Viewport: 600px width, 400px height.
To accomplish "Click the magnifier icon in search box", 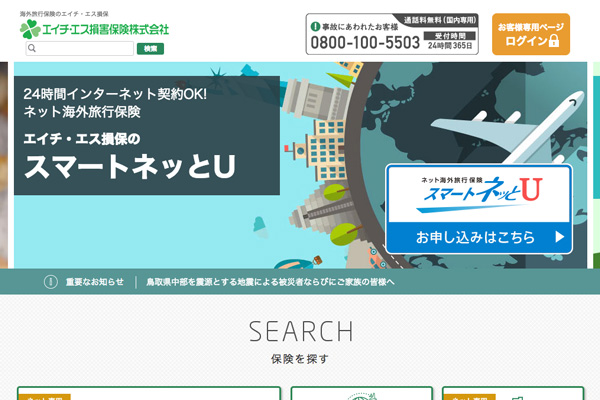I will click(x=32, y=48).
